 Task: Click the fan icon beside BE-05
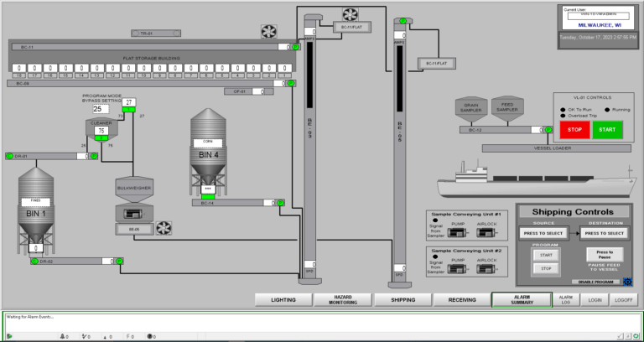click(164, 227)
